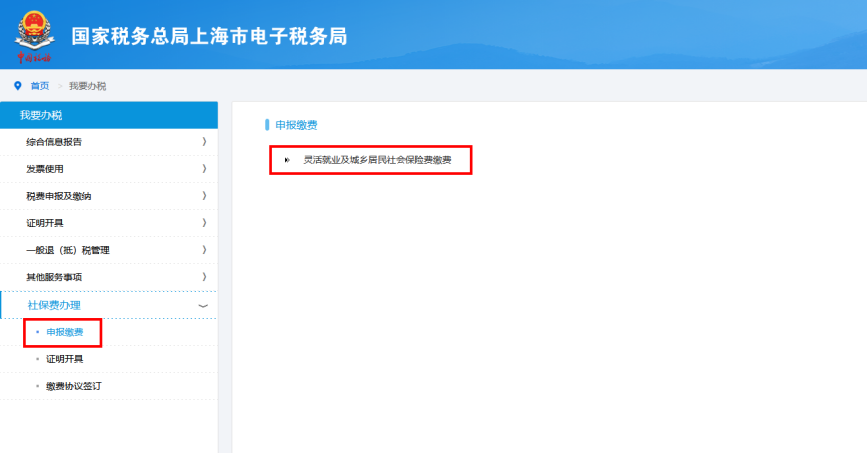
Task: Open 缴费协议签订 submenu item
Action: (73, 386)
